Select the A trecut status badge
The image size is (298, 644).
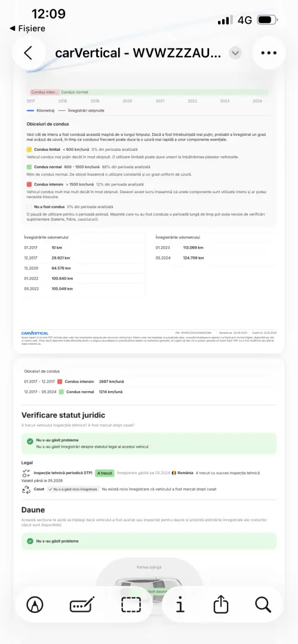(105, 473)
